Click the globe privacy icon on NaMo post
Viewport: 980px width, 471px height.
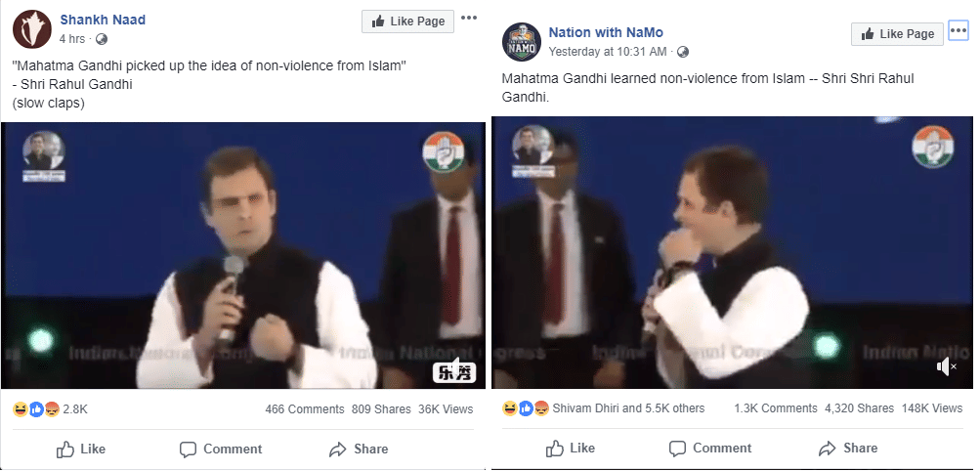[x=683, y=51]
